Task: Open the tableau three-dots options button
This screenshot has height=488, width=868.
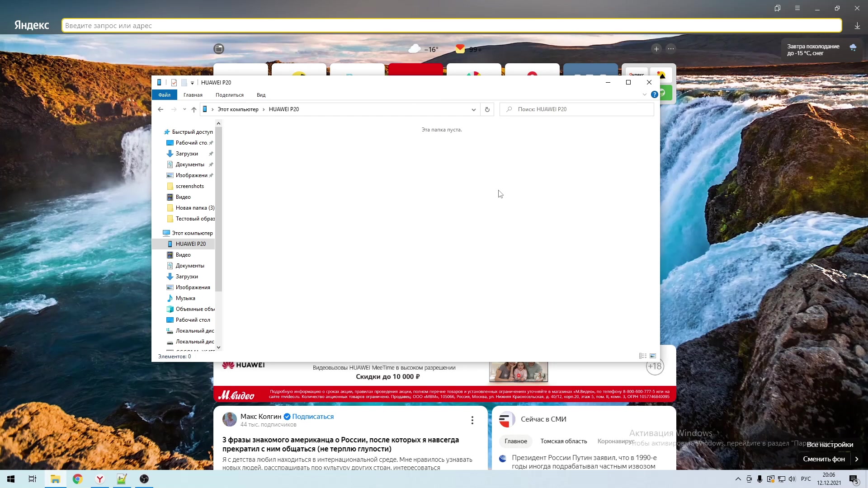Action: pyautogui.click(x=671, y=49)
